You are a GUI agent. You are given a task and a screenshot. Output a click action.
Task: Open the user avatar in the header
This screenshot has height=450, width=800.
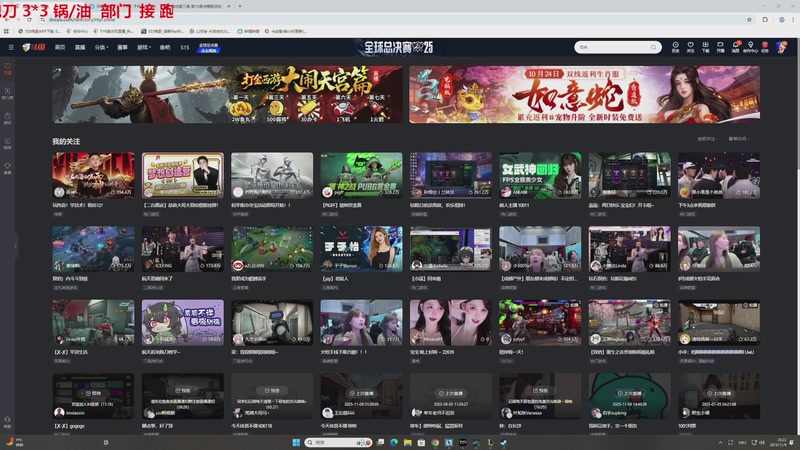click(x=782, y=47)
